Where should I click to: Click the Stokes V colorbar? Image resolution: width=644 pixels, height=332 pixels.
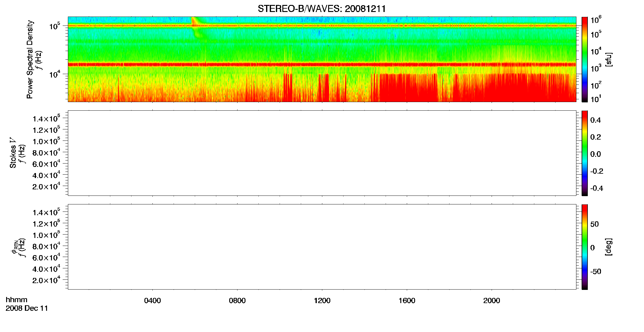[x=585, y=153]
